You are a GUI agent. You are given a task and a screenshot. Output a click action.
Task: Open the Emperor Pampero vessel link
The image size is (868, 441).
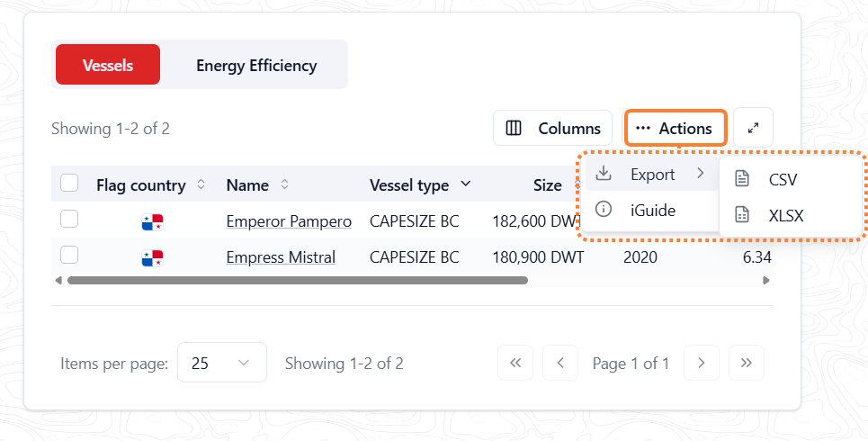click(x=289, y=221)
